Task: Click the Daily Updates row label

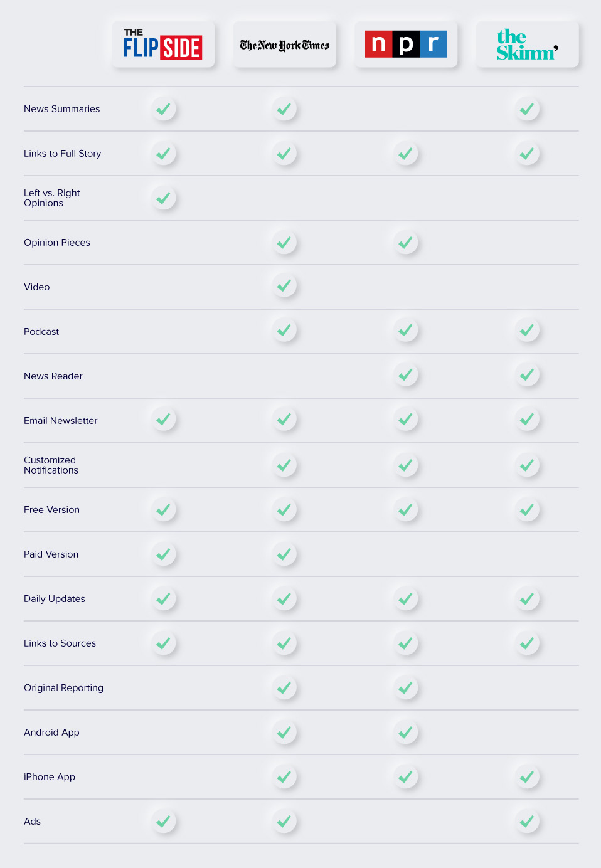Action: (55, 599)
